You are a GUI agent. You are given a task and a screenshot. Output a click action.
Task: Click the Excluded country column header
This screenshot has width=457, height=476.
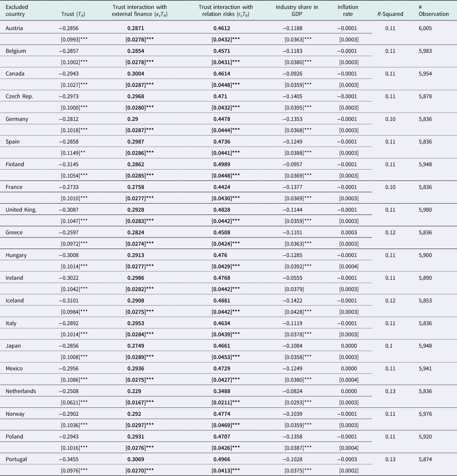click(17, 10)
